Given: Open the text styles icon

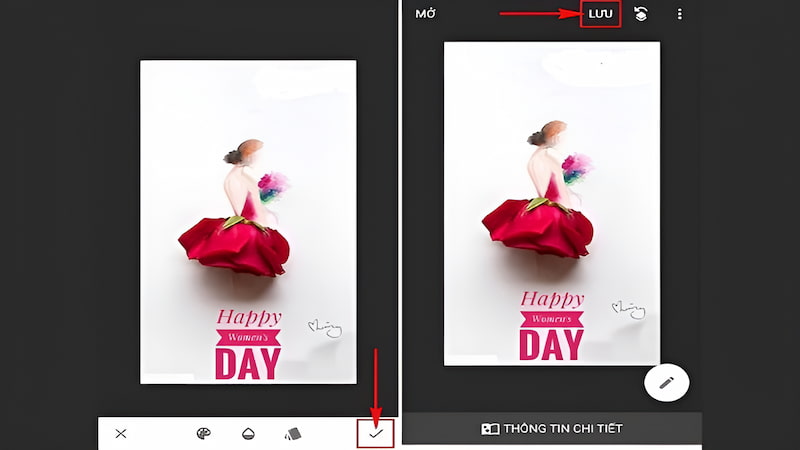Looking at the screenshot, I should pos(293,434).
